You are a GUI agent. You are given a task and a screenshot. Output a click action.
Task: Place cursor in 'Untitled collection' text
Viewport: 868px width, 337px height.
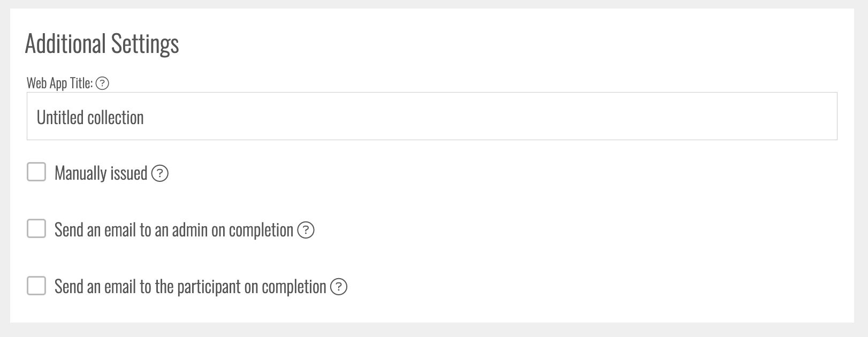click(90, 118)
